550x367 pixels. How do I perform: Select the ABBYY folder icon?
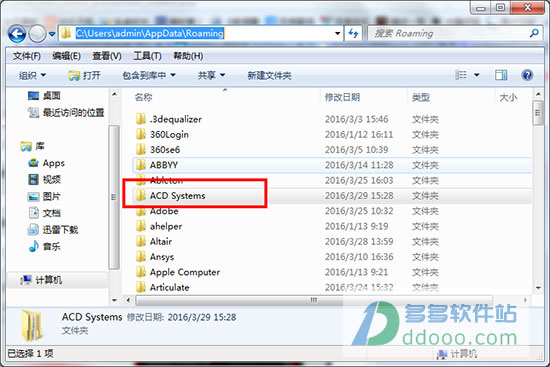click(x=141, y=165)
